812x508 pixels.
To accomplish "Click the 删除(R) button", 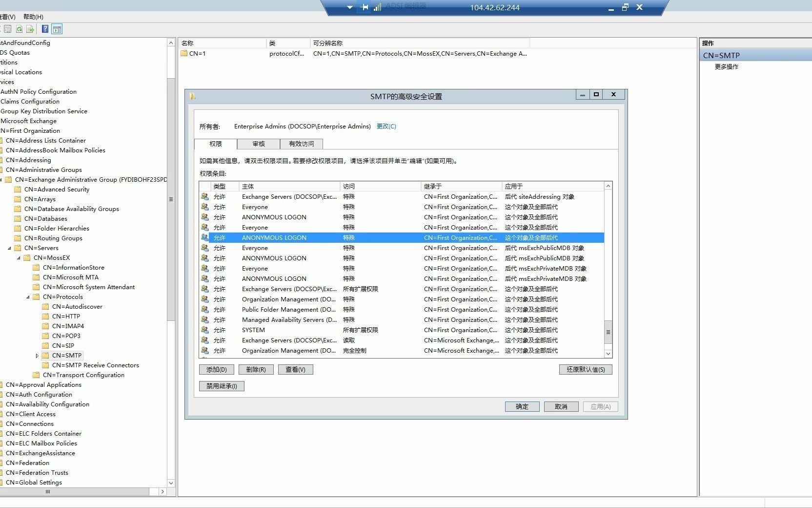I will [256, 369].
